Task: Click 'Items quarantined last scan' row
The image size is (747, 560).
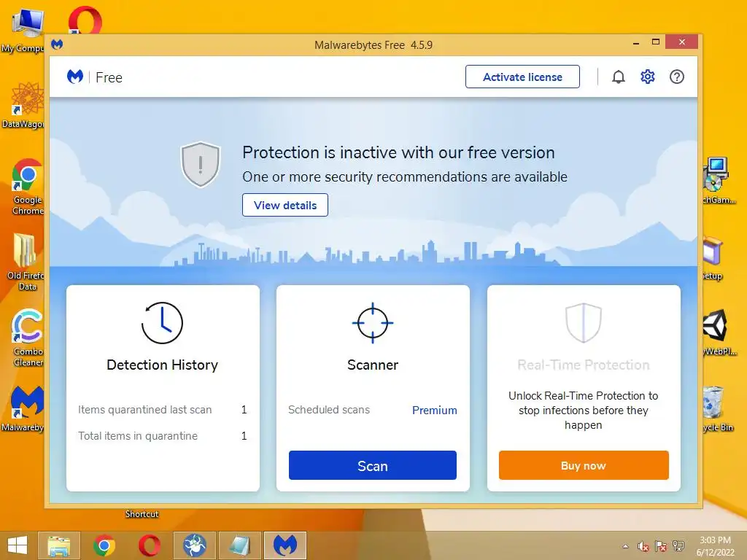Action: [163, 410]
